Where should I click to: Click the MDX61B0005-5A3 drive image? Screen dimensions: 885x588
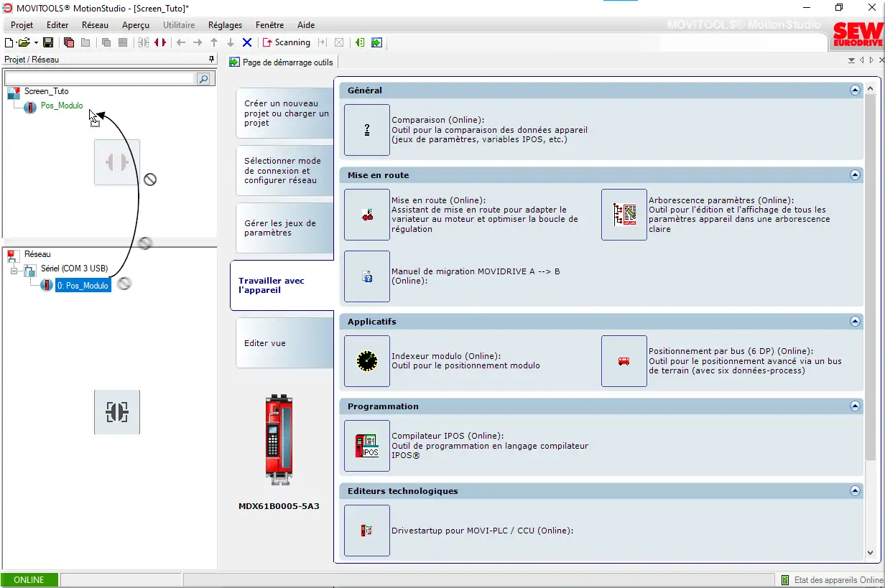point(279,440)
